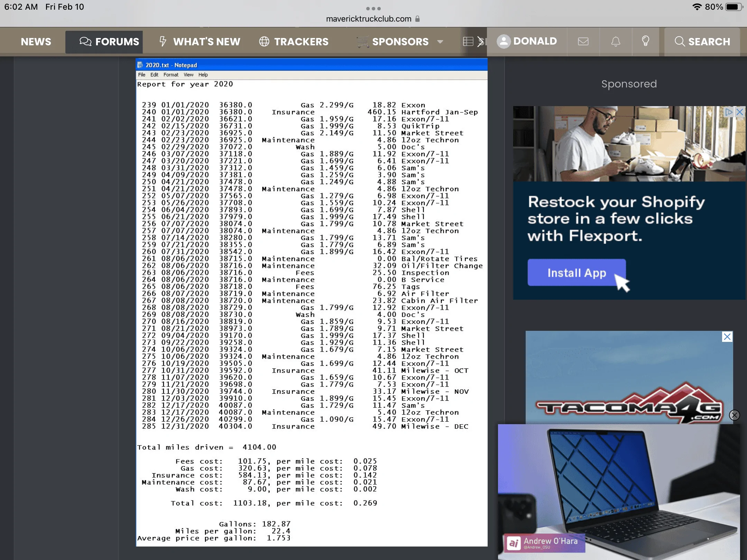
Task: Click the lightning bolt What's New icon
Action: [x=163, y=41]
